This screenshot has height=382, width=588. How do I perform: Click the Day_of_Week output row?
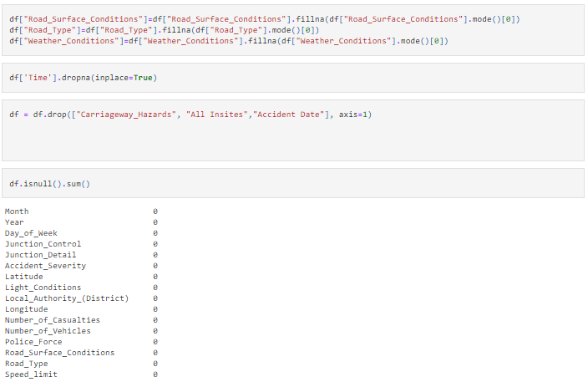(x=81, y=233)
